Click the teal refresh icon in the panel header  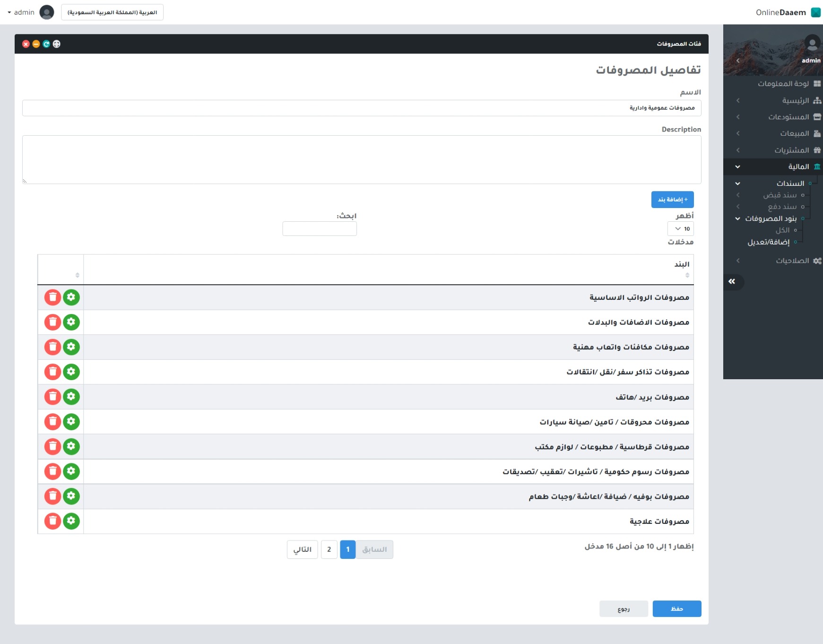[46, 44]
